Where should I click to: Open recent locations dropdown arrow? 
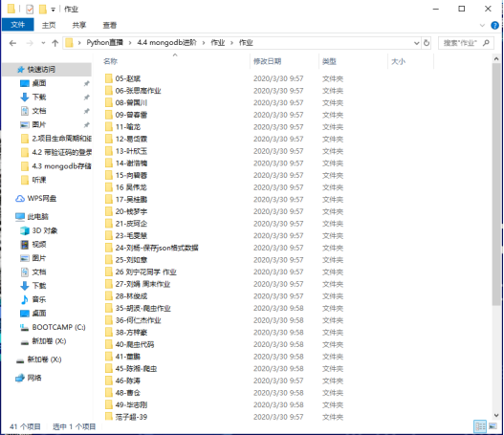(43, 43)
